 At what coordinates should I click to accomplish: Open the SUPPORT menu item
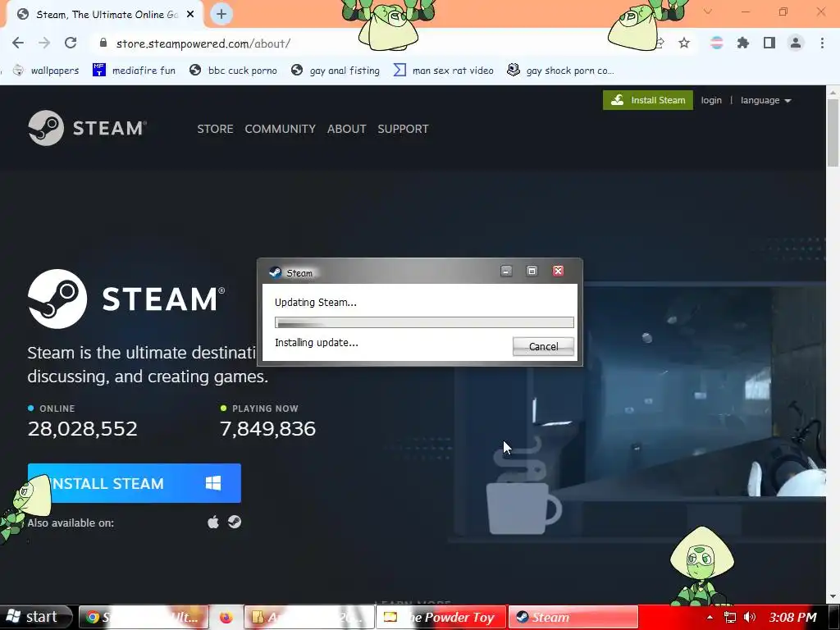click(403, 129)
